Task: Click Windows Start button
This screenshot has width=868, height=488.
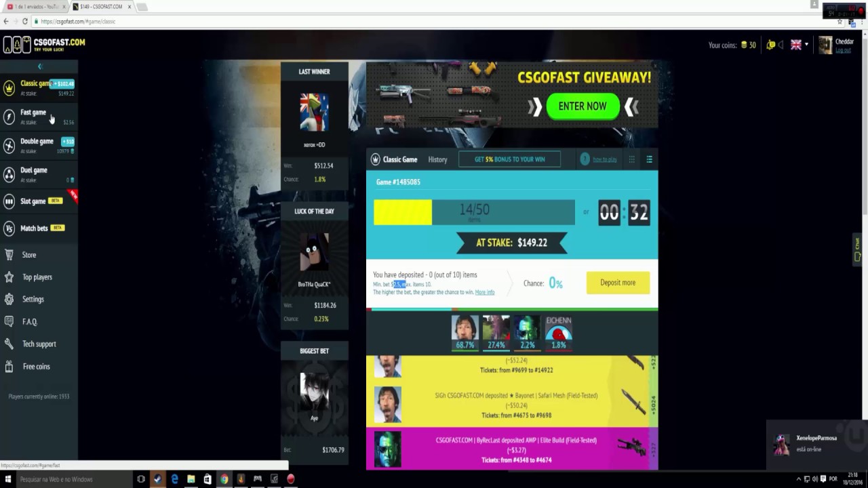Action: coord(8,479)
